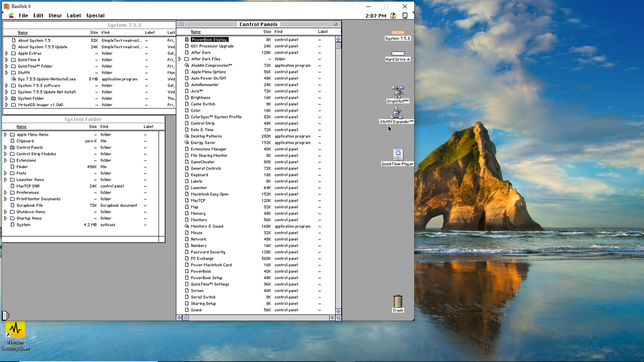The height and width of the screenshot is (362, 644).
Task: Open the View menu
Action: (x=55, y=16)
